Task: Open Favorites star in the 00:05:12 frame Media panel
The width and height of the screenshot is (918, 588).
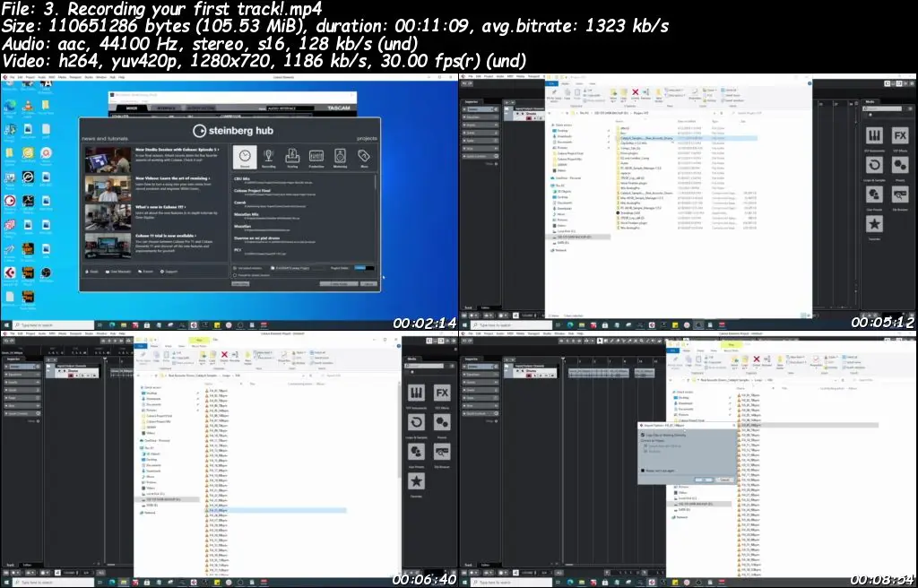Action: tap(874, 223)
